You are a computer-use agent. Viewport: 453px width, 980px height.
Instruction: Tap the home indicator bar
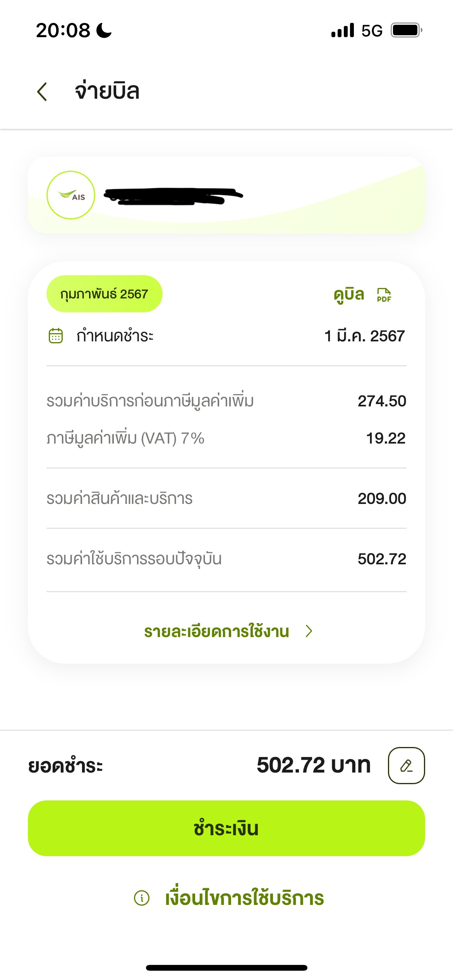click(226, 968)
